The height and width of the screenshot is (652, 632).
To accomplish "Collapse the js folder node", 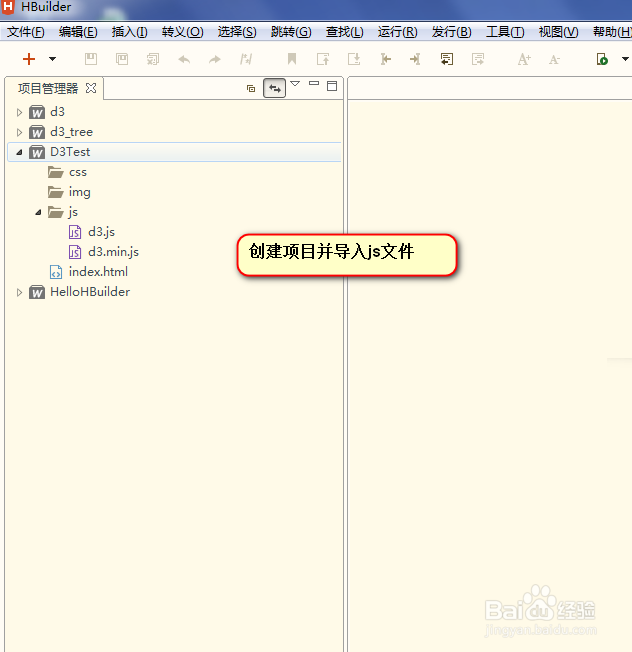I will click(x=38, y=212).
